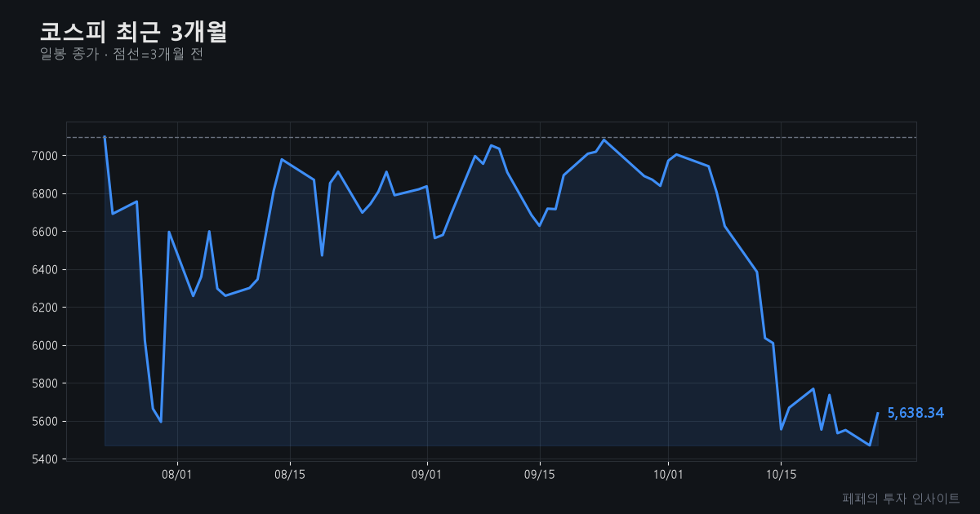
Task: Select the subtitle "일봉 종가 · 점선=3개월 전"
Action: [x=121, y=55]
